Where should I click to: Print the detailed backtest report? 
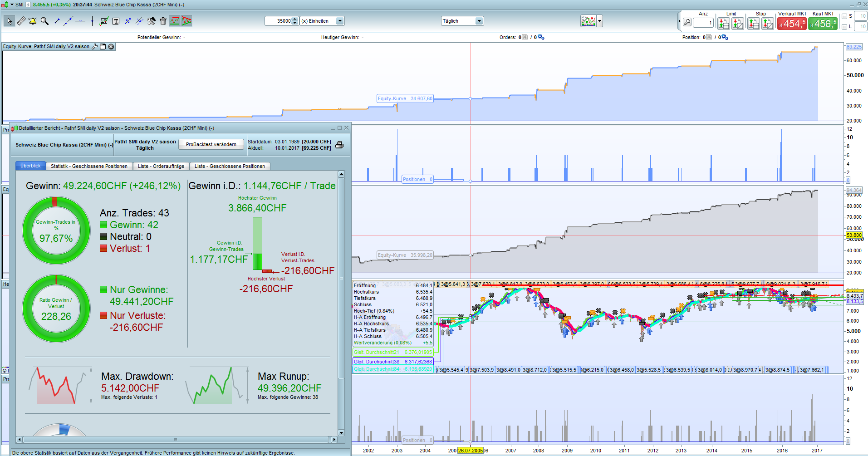coord(339,145)
